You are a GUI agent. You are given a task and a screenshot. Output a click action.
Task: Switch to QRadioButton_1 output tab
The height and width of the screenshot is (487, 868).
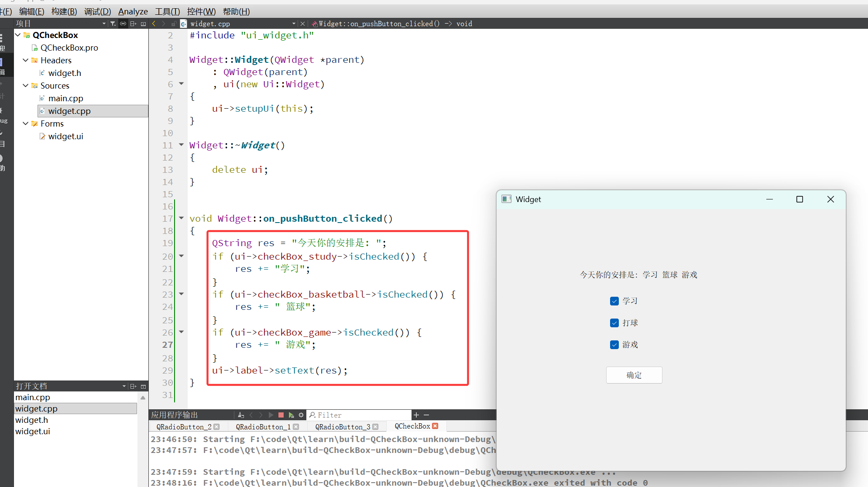tap(263, 427)
